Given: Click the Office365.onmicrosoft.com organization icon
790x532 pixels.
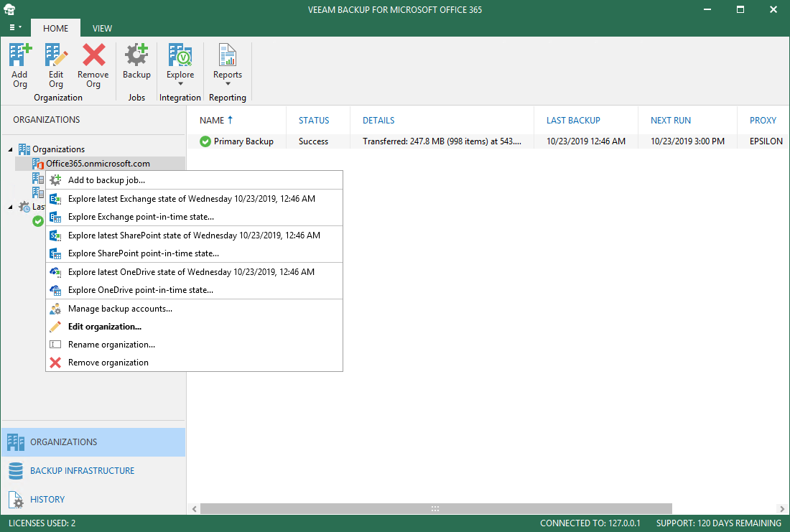Looking at the screenshot, I should (x=38, y=164).
